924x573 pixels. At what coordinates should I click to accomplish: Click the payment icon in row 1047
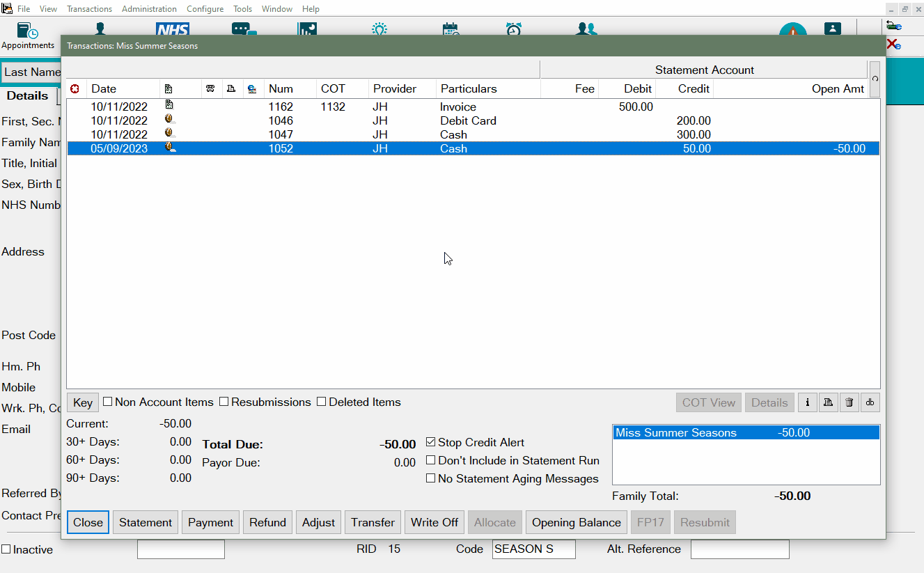click(169, 134)
